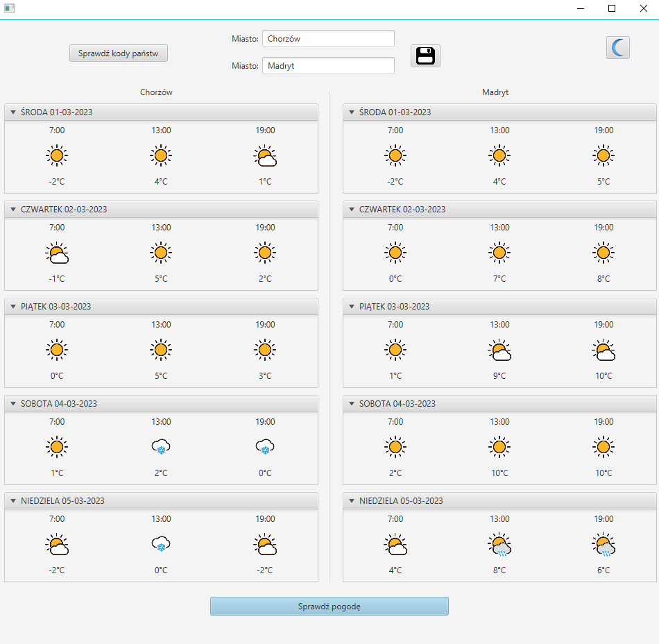Image resolution: width=659 pixels, height=644 pixels.
Task: Click Madryt Wednesday 13:00 sun icon
Action: coord(499,155)
